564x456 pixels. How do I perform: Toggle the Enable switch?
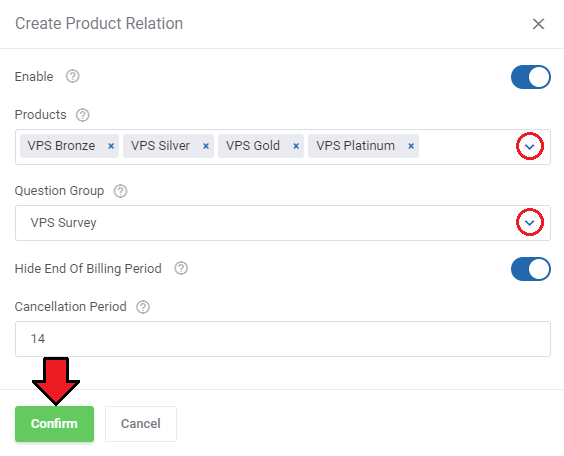(x=531, y=77)
